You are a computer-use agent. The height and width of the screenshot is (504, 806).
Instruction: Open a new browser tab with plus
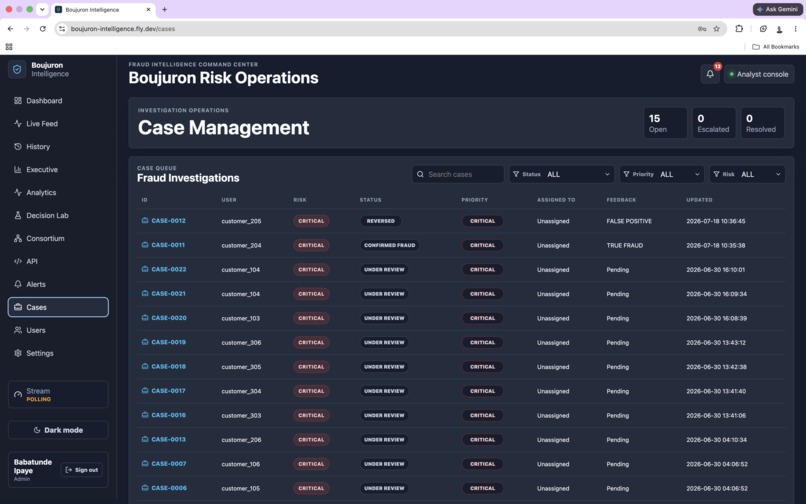164,9
